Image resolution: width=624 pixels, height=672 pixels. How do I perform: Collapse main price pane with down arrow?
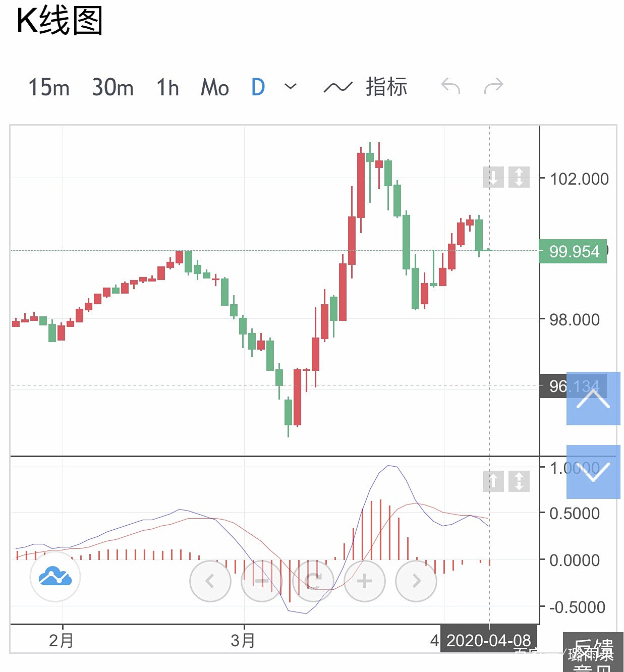click(493, 177)
